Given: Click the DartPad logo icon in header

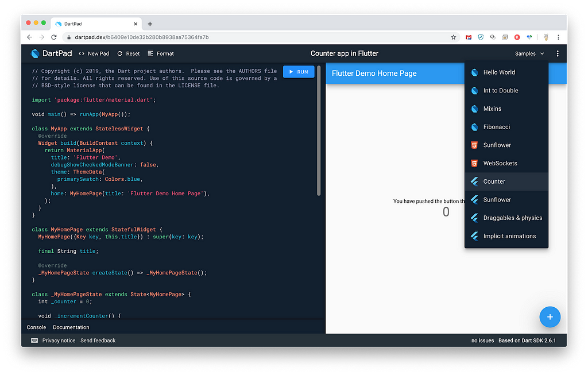Looking at the screenshot, I should 35,53.
